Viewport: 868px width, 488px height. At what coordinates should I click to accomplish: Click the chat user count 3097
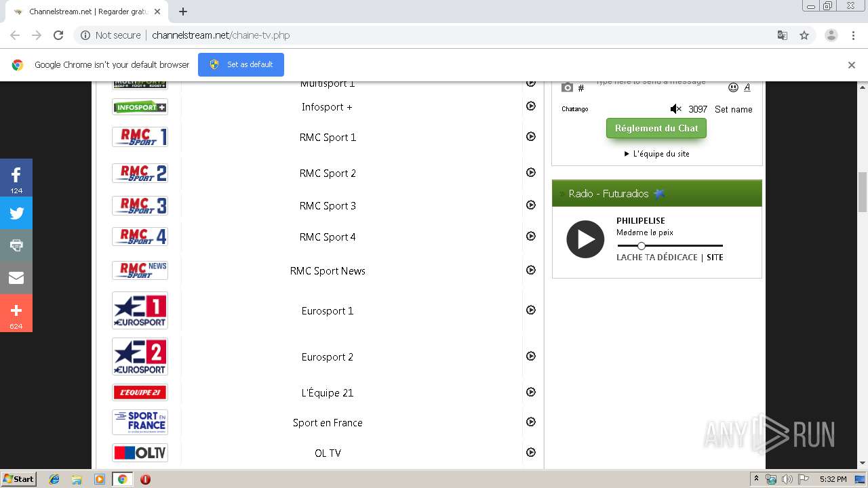tap(698, 109)
